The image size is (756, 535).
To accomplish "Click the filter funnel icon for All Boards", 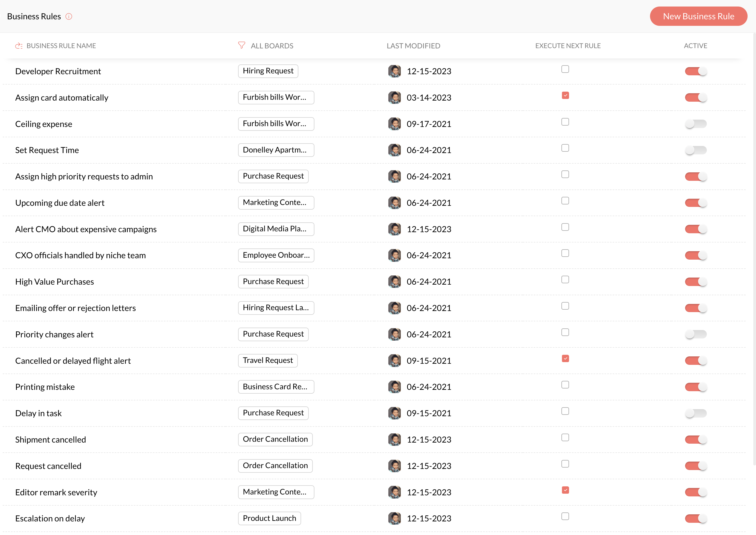I will point(241,45).
